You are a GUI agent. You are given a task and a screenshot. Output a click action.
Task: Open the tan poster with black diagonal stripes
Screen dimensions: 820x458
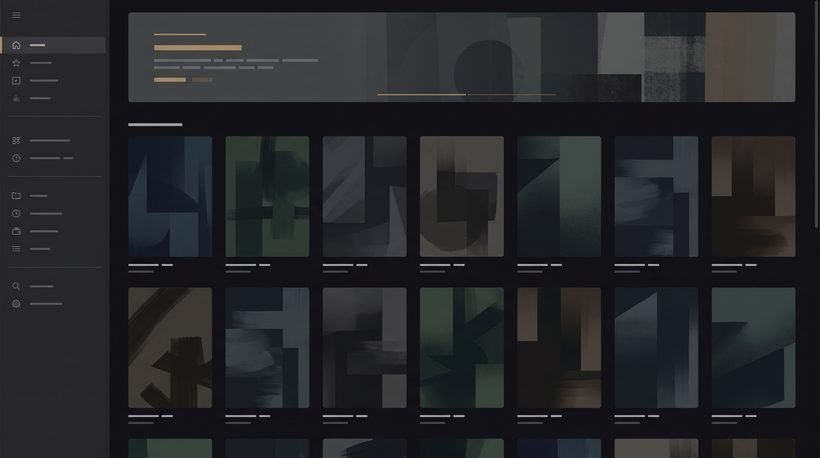pyautogui.click(x=170, y=348)
